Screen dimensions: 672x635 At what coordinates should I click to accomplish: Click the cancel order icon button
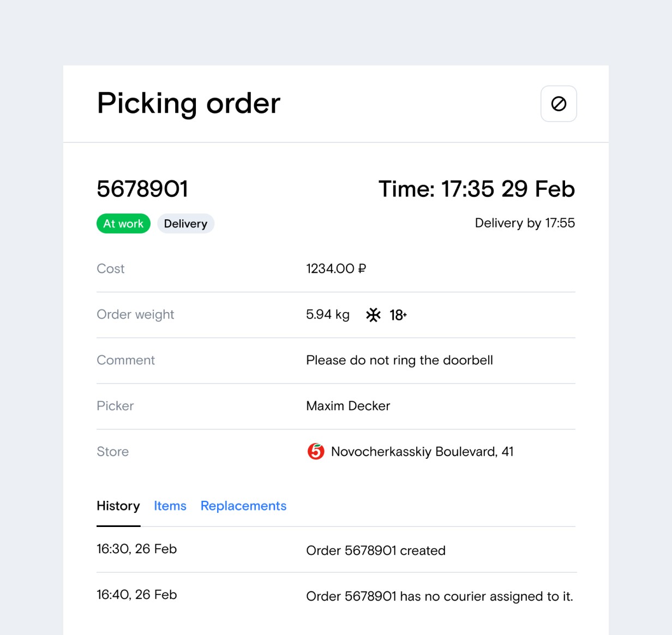pyautogui.click(x=559, y=104)
